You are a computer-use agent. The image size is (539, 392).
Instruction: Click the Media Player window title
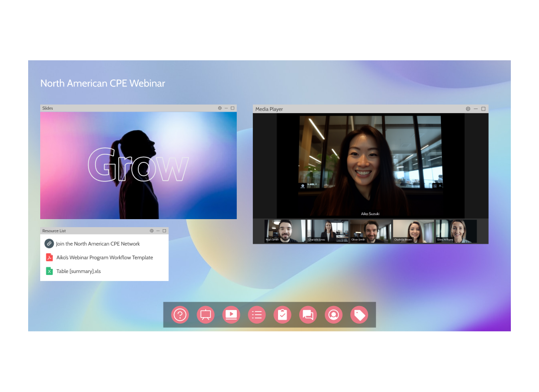point(269,109)
